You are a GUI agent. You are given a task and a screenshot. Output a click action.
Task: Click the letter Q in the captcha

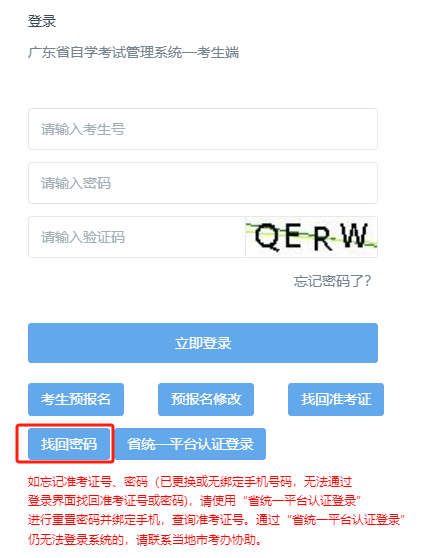coord(267,237)
